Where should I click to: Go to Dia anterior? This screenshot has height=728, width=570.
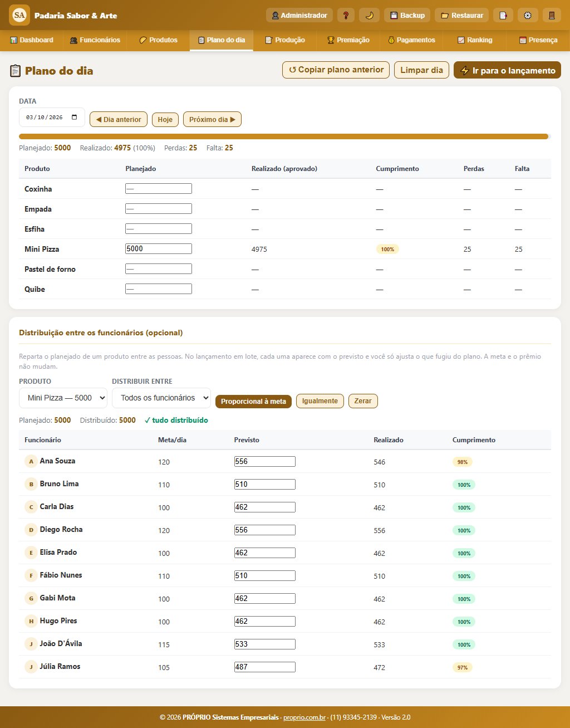pyautogui.click(x=119, y=119)
